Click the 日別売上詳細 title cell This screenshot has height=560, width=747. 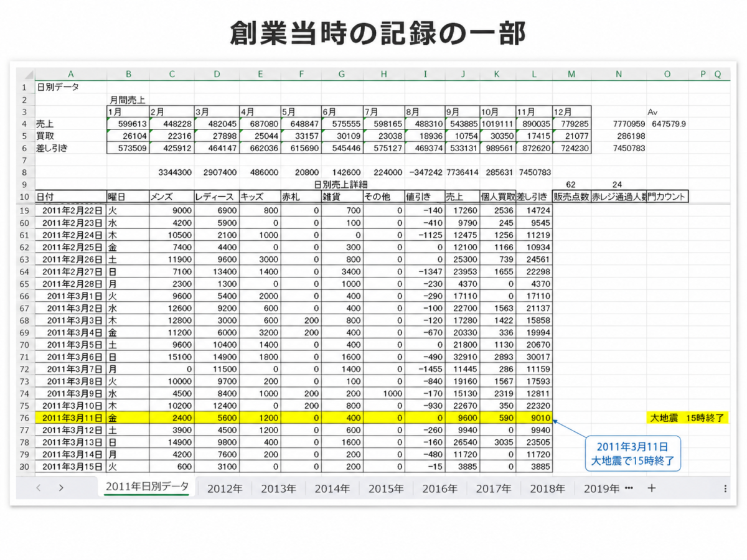point(342,185)
